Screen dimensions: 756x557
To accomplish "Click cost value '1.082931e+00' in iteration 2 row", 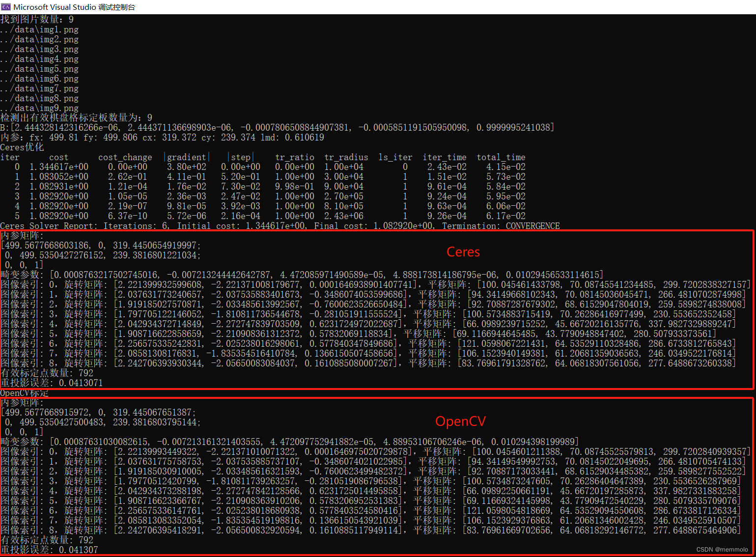I will [x=59, y=186].
